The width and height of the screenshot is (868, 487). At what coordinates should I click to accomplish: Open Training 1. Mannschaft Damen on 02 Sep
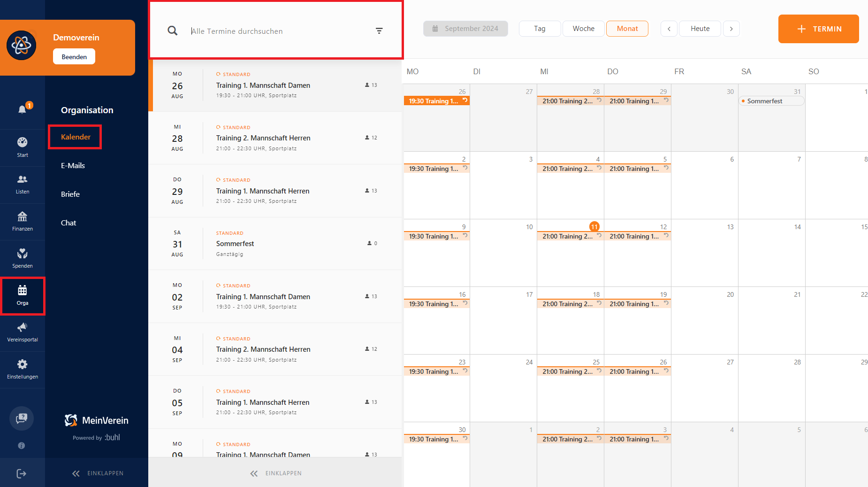click(276, 297)
